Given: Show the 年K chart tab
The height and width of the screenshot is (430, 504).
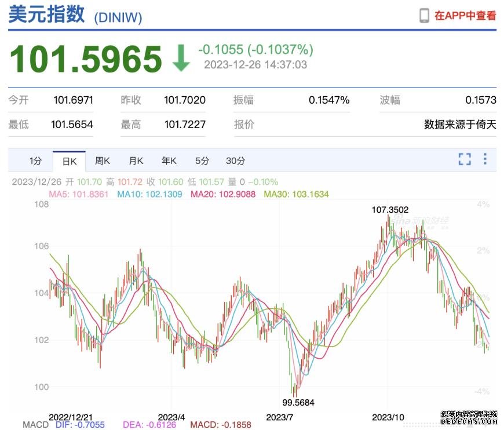Looking at the screenshot, I should click(x=169, y=161).
